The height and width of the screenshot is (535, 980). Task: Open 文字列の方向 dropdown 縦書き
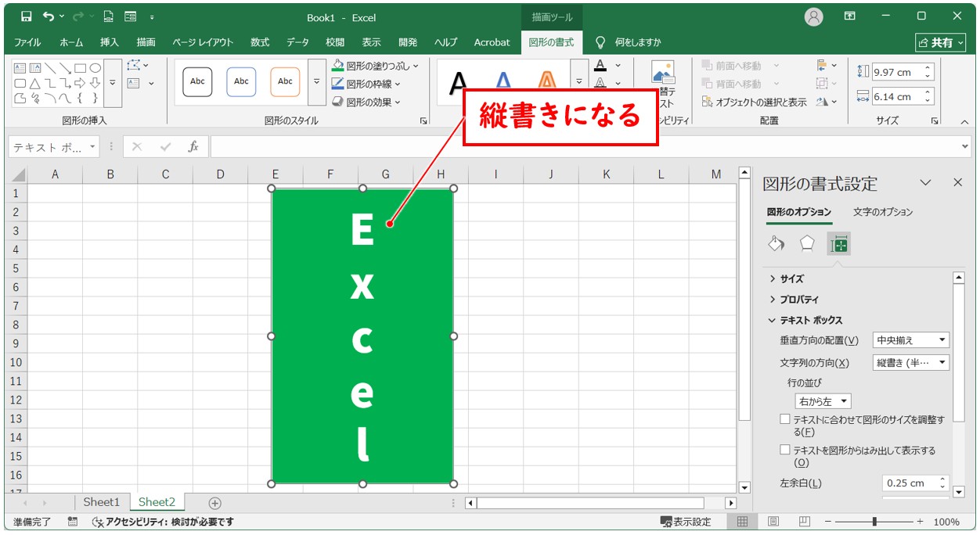pyautogui.click(x=911, y=362)
